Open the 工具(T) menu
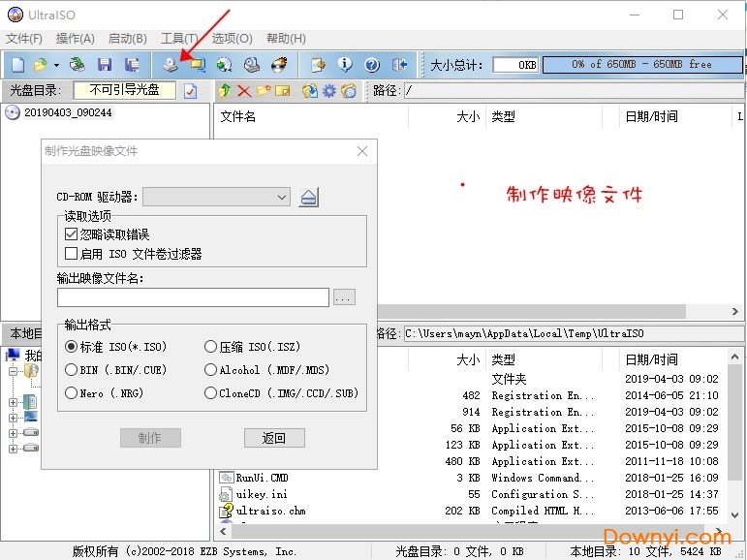 click(180, 39)
